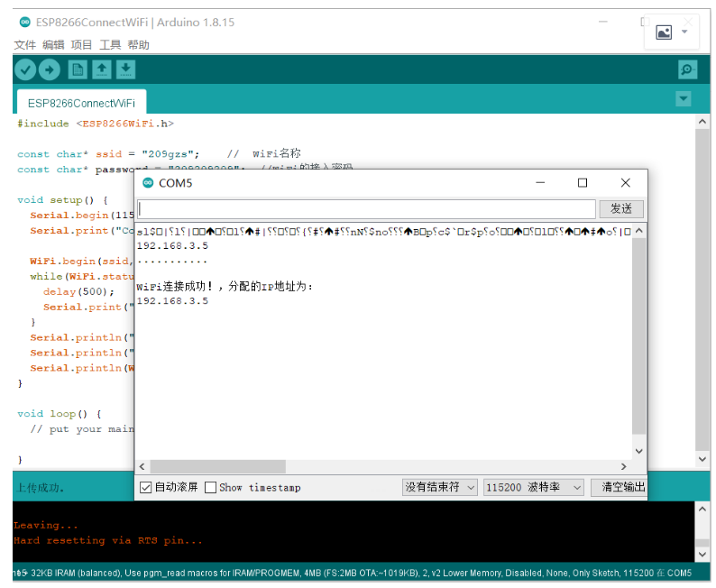The width and height of the screenshot is (716, 588).
Task: Maximize the COM5 window
Action: 583,182
